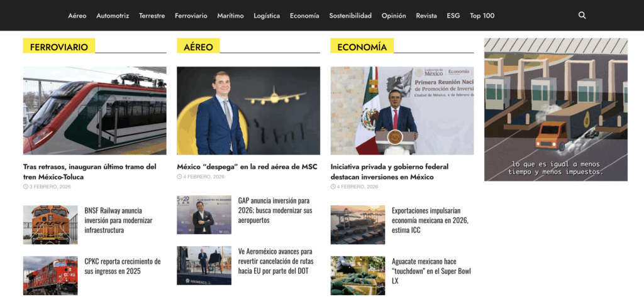
Task: Click the Aeroméxico event thumbnail
Action: 204,266
